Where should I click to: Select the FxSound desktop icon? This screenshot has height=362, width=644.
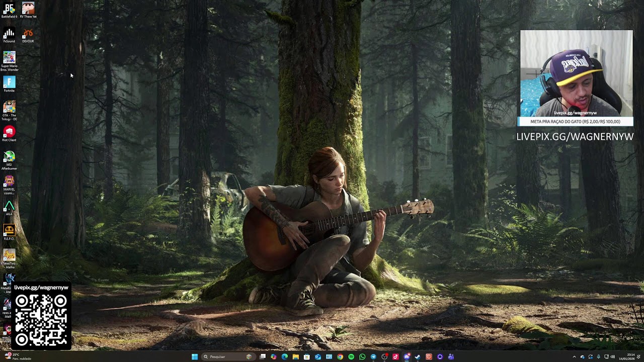[9, 35]
